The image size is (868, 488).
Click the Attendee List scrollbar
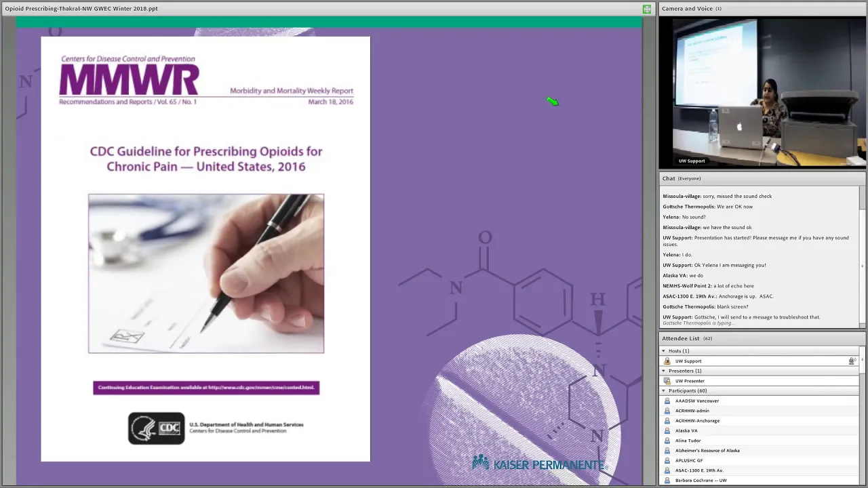863,415
